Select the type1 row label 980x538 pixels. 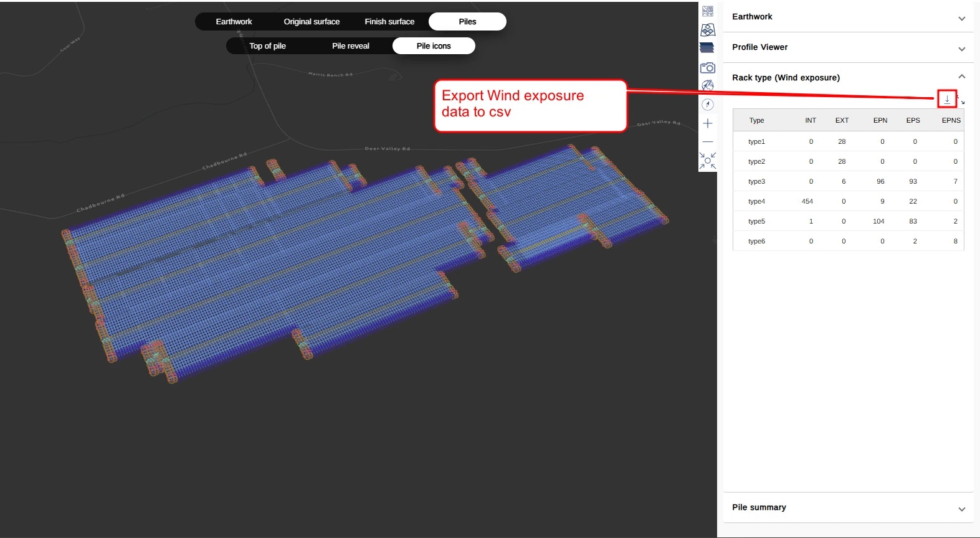coord(756,141)
